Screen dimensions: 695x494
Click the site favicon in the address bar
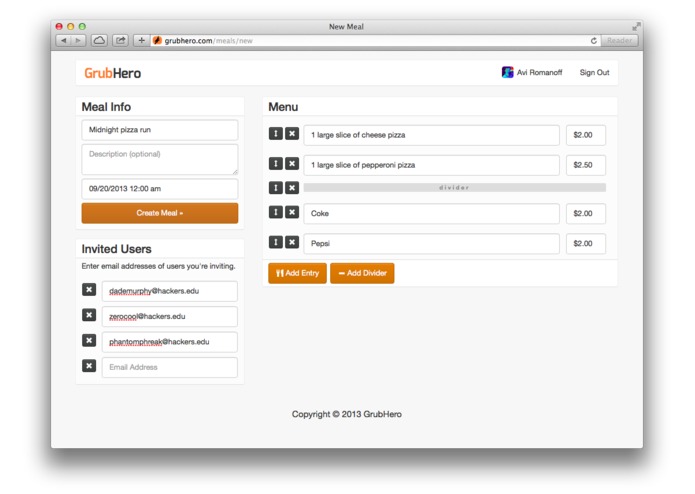tap(157, 40)
